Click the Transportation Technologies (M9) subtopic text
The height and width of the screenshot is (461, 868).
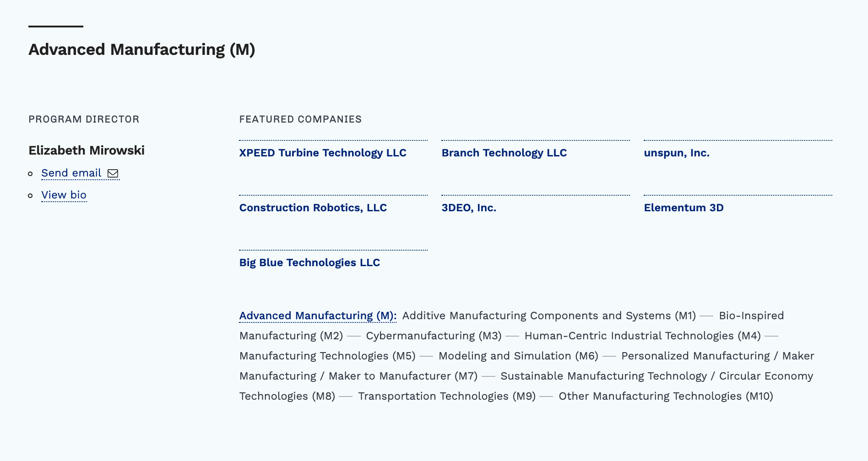[x=447, y=396]
